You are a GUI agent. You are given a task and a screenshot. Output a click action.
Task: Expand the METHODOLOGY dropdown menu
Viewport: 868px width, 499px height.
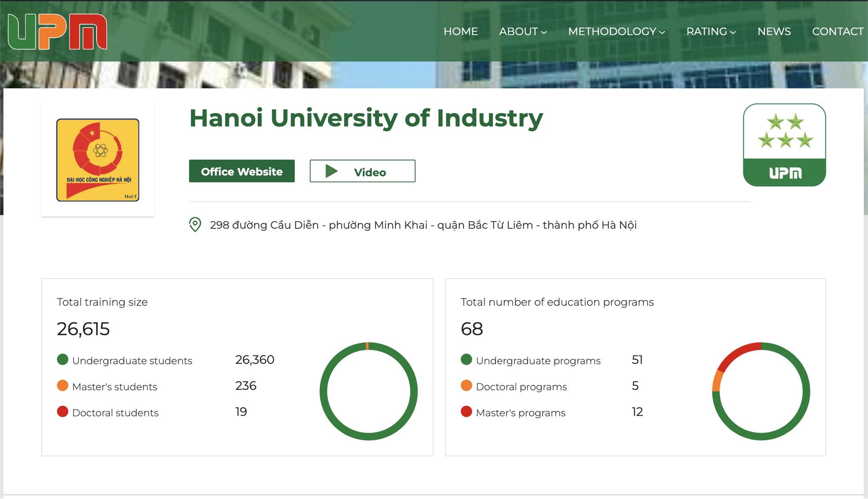click(616, 32)
